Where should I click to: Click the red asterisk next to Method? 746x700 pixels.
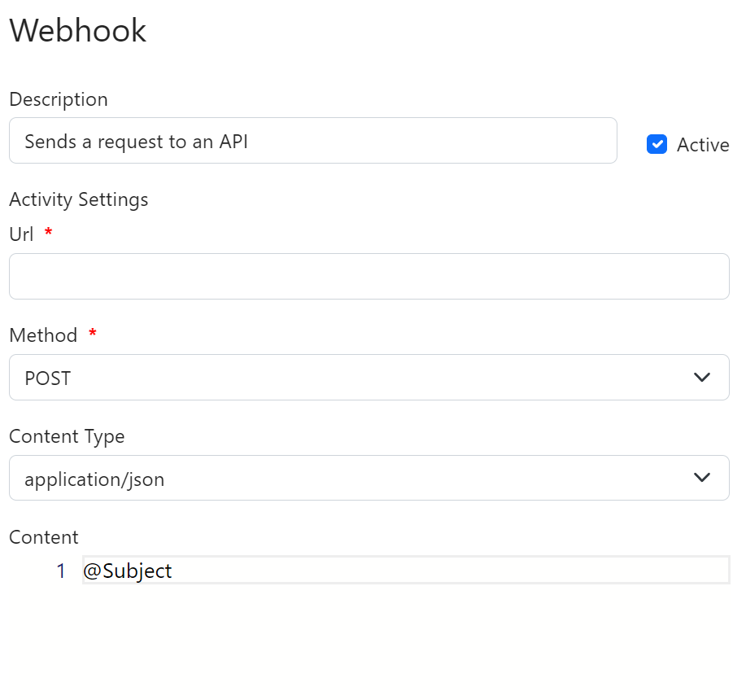coord(92,333)
